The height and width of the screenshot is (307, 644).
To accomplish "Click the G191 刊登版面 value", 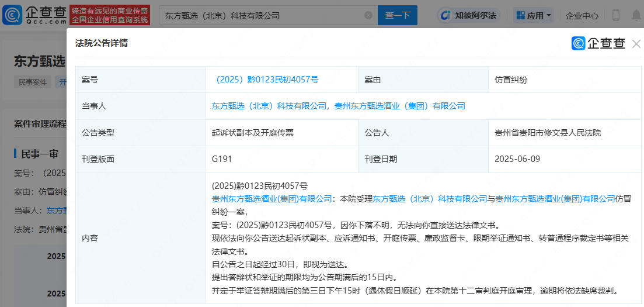I will 221,159.
